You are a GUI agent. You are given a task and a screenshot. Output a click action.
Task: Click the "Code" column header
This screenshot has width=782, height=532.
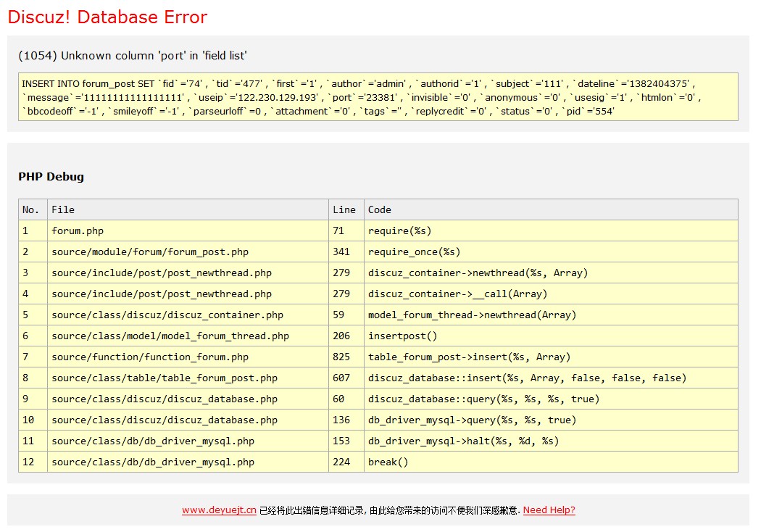[551, 210]
